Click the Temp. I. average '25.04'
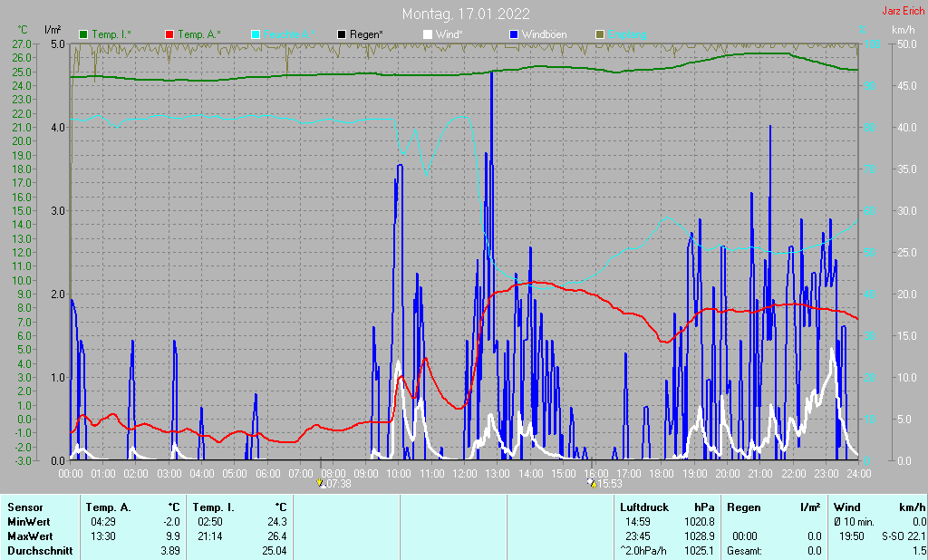928x560 pixels. click(x=275, y=551)
